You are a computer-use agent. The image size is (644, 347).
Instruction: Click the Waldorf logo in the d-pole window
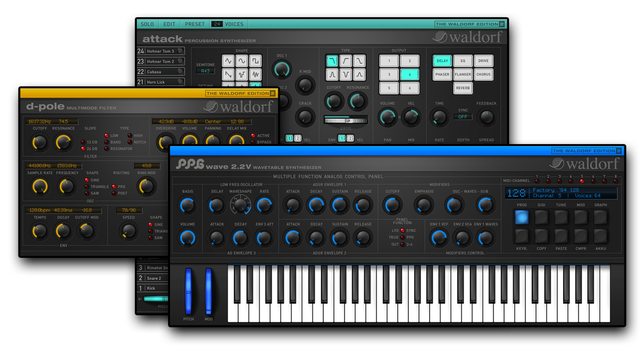[x=239, y=107]
